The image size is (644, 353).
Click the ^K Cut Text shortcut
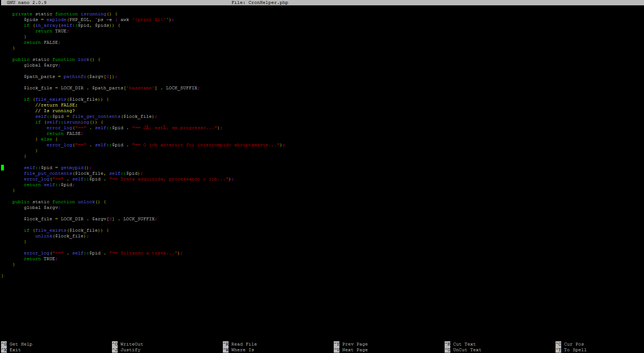tap(460, 344)
